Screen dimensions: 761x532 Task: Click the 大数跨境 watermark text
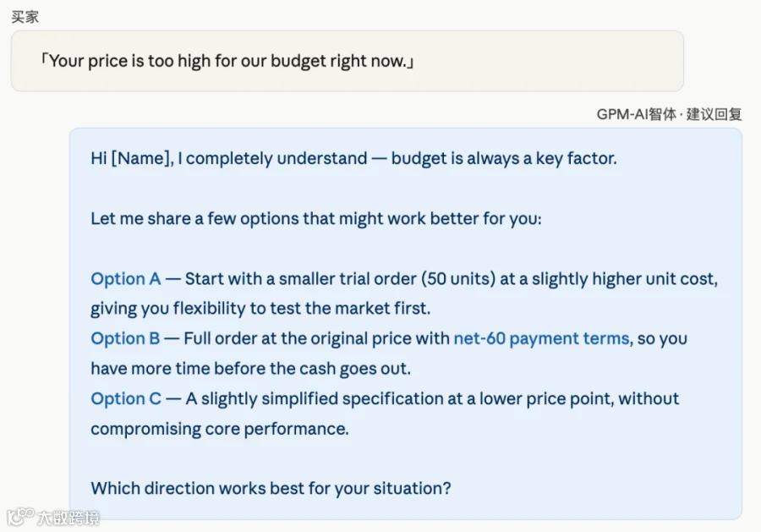pyautogui.click(x=68, y=518)
